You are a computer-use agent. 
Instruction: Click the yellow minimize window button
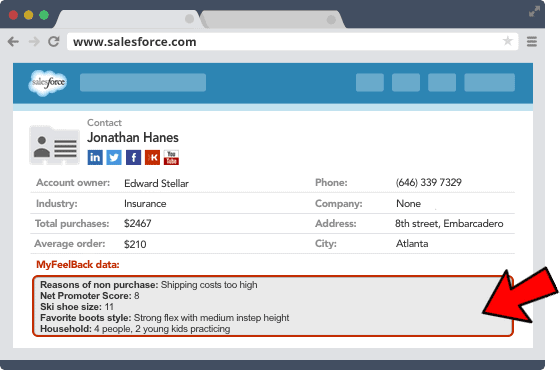point(29,15)
